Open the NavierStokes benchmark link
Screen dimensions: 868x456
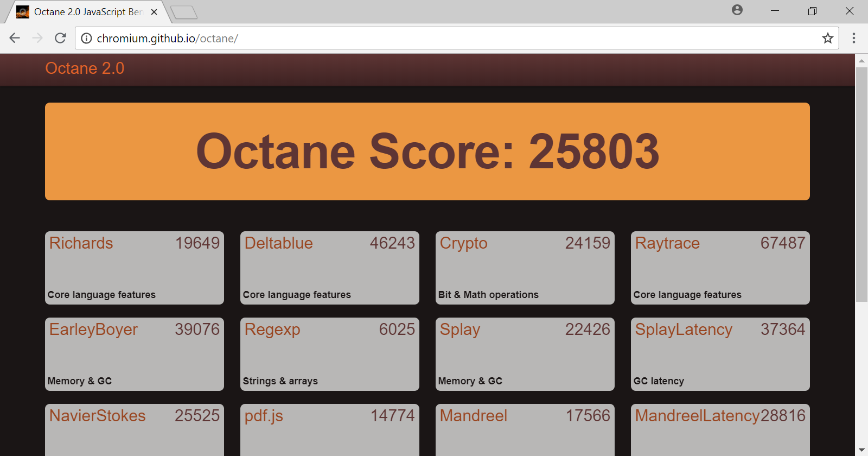98,416
